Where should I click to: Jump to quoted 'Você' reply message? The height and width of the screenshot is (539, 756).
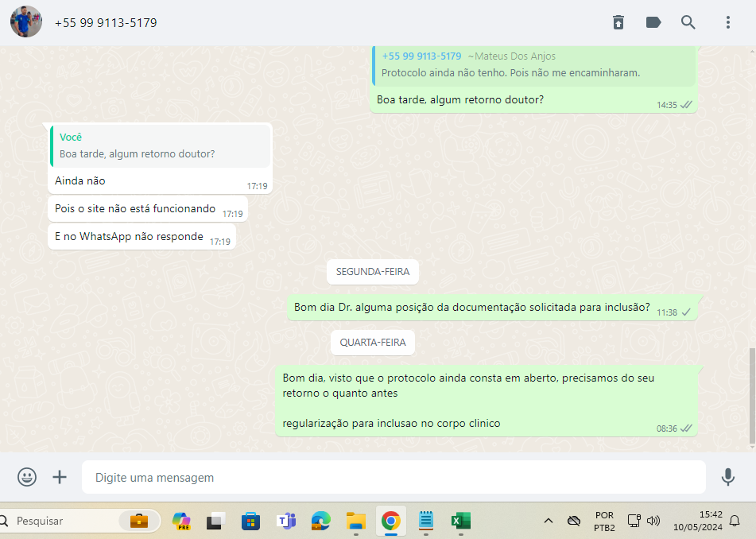(x=161, y=145)
